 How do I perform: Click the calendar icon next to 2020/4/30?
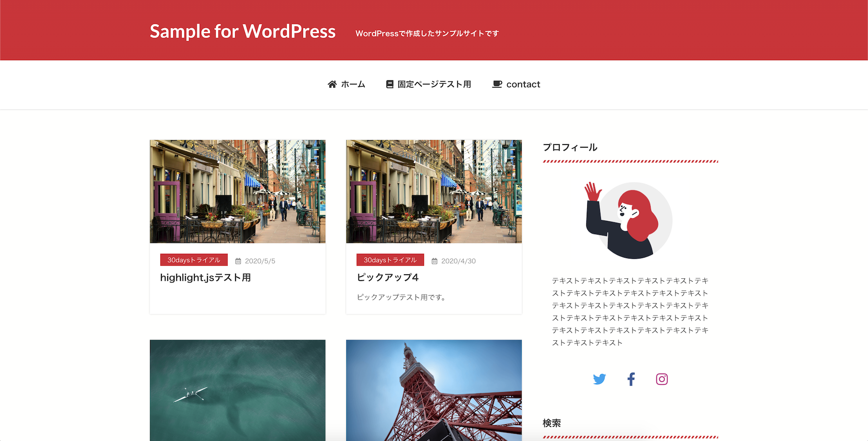point(434,261)
